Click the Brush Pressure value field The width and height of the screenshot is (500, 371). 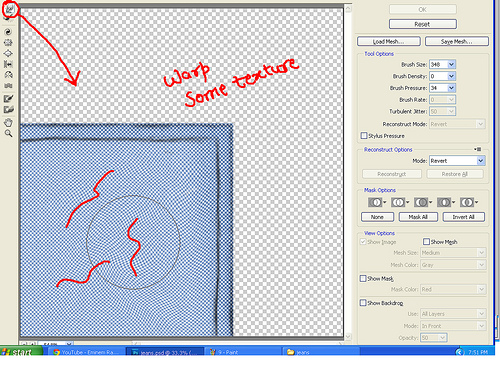(x=438, y=88)
